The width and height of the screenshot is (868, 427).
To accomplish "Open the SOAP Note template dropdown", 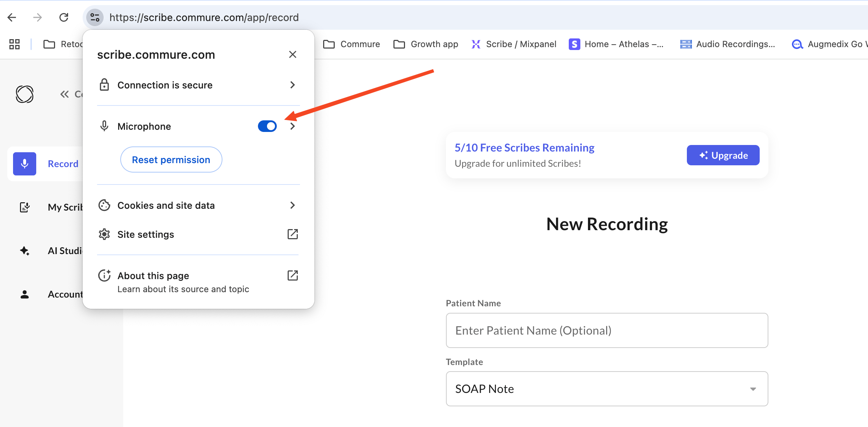I will (607, 389).
